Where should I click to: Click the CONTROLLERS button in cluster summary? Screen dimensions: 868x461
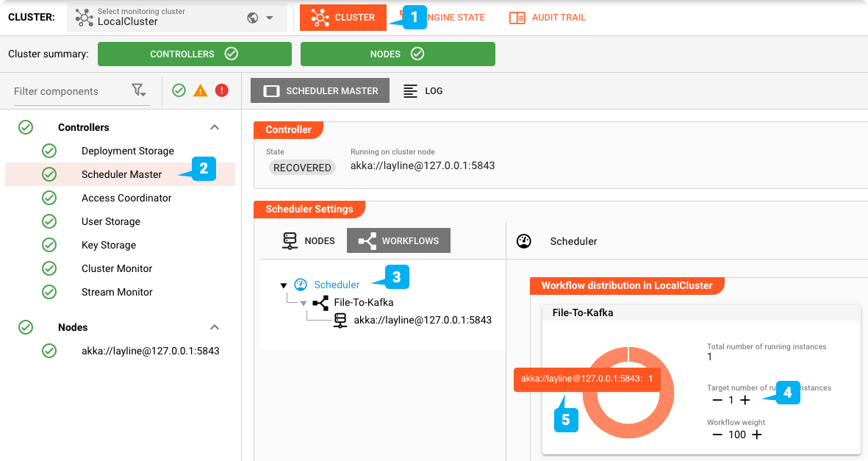[x=195, y=54]
